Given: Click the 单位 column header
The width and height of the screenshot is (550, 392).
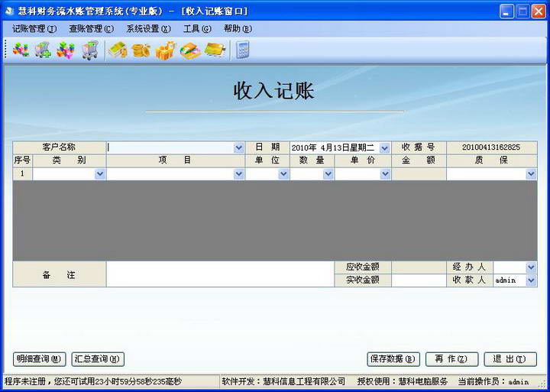Looking at the screenshot, I should click(267, 160).
